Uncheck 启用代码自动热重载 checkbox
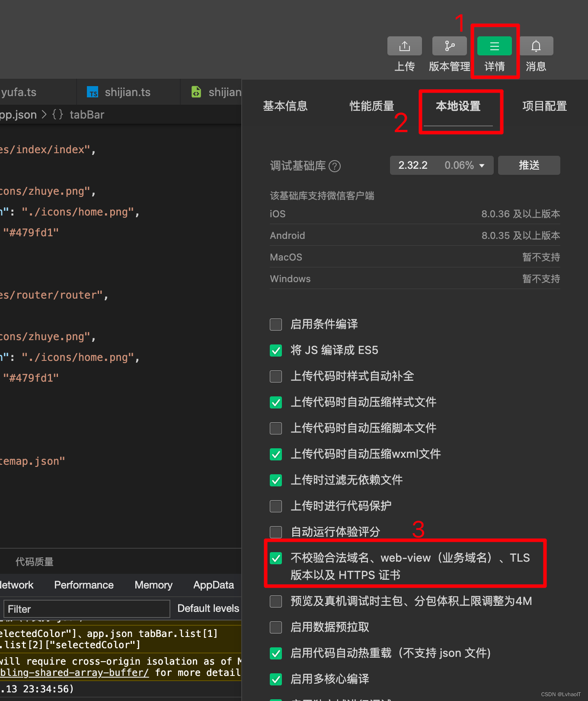Screen dimensions: 588x701 point(276,653)
